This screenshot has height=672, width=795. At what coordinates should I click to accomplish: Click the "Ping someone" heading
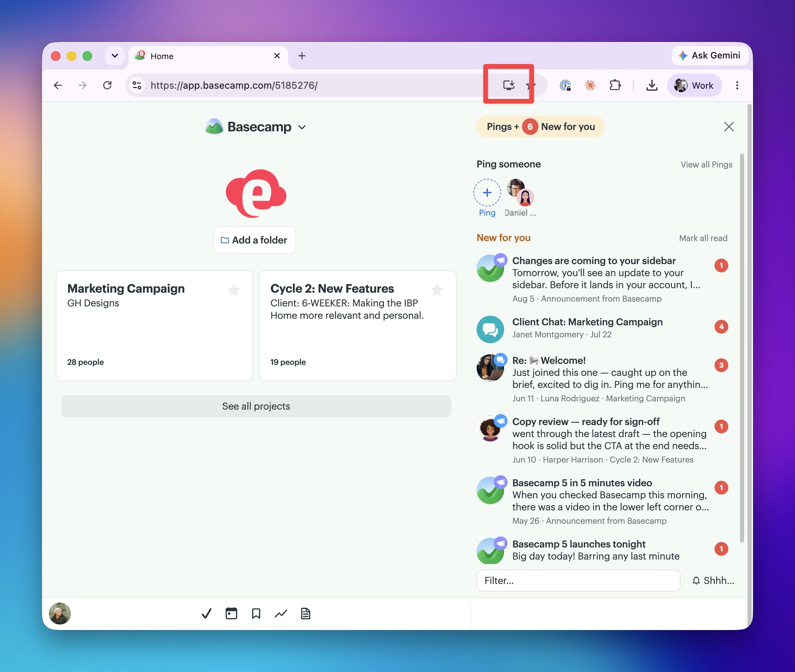tap(509, 164)
